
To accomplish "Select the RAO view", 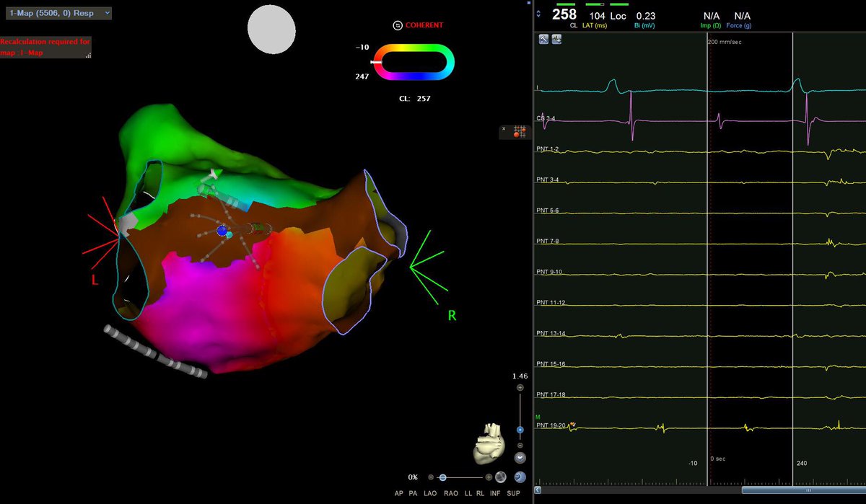I will [451, 493].
